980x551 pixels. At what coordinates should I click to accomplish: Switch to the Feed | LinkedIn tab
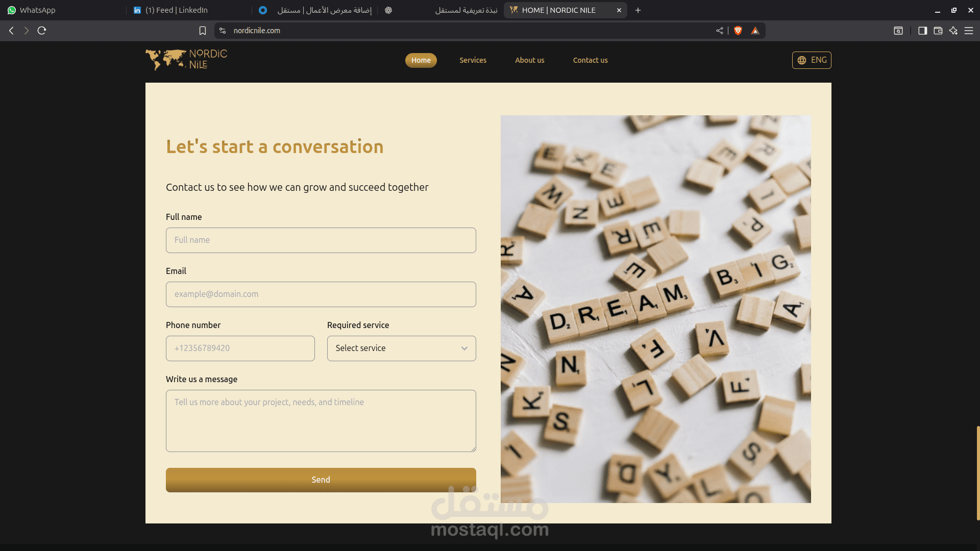189,10
